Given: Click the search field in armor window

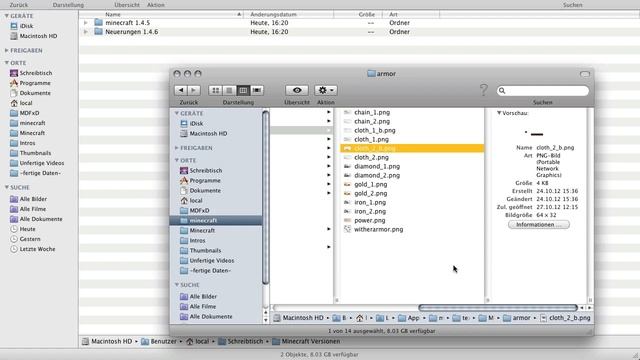Looking at the screenshot, I should pyautogui.click(x=543, y=91).
